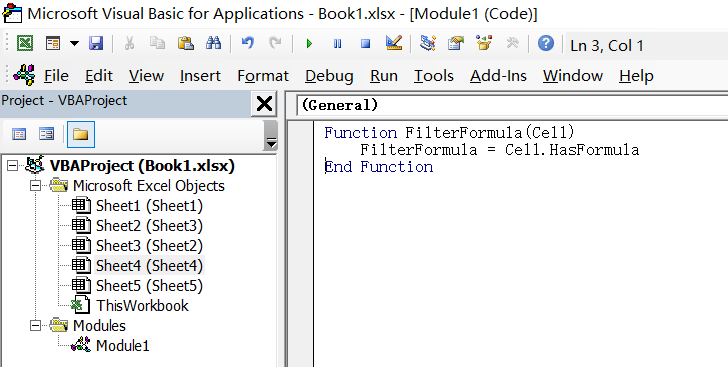Open the Format menu
This screenshot has height=367, width=728.
[x=263, y=75]
